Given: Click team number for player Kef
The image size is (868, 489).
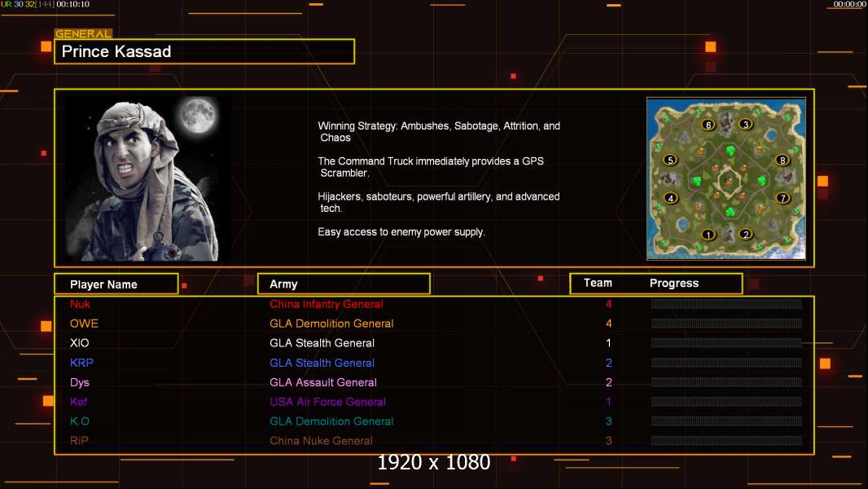Looking at the screenshot, I should (608, 402).
